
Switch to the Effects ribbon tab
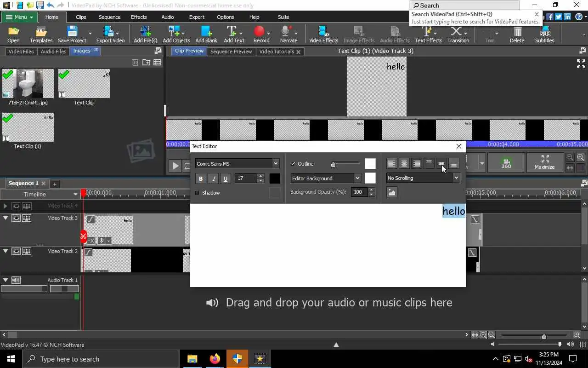click(139, 17)
